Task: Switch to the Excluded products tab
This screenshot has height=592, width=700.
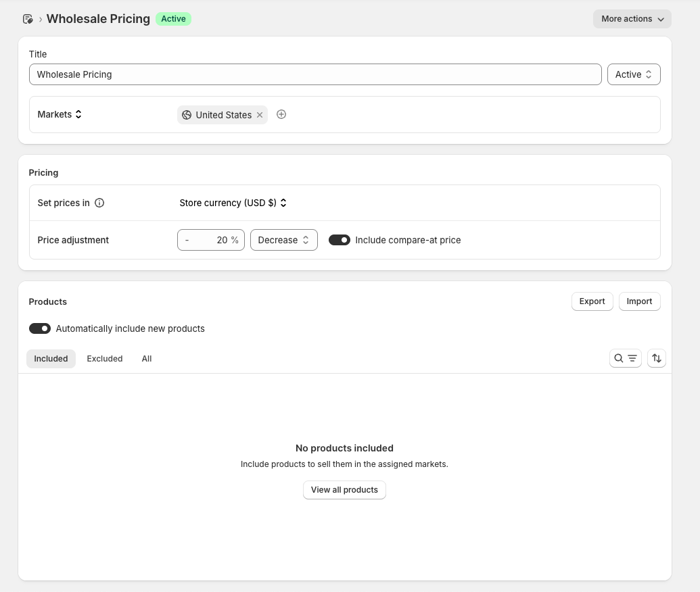Action: pyautogui.click(x=104, y=358)
